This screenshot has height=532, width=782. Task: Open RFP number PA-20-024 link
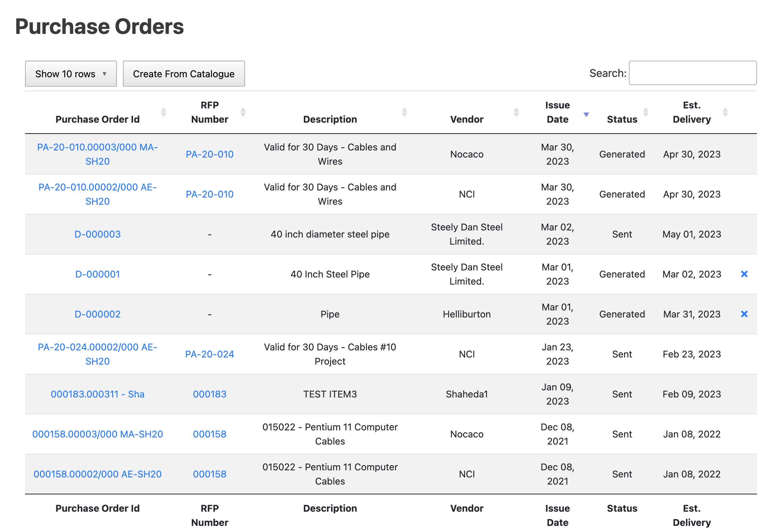point(209,354)
